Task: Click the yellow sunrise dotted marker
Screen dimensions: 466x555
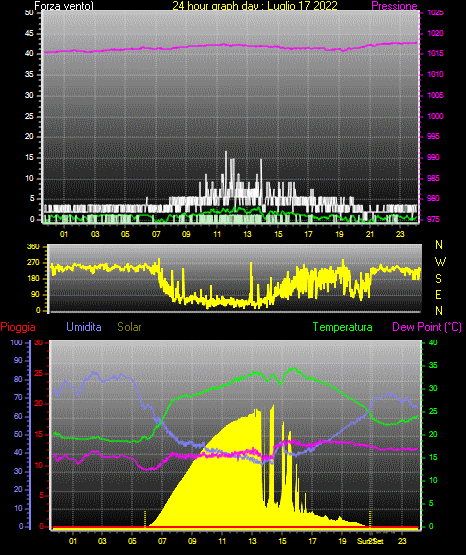Action: point(145,519)
